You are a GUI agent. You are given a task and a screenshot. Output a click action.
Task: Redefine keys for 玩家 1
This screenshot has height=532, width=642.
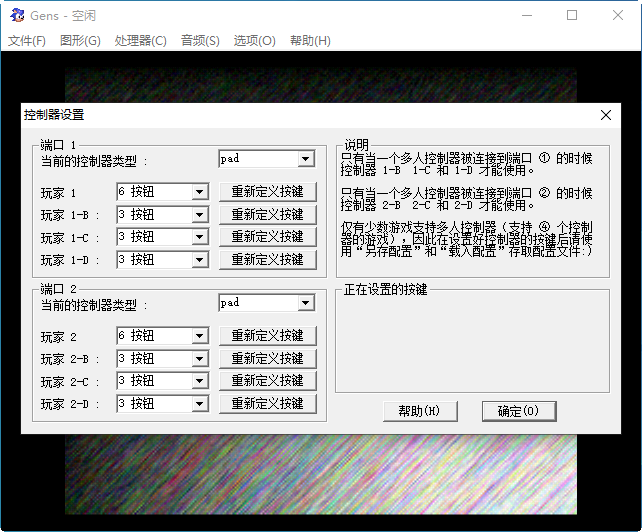pyautogui.click(x=267, y=192)
